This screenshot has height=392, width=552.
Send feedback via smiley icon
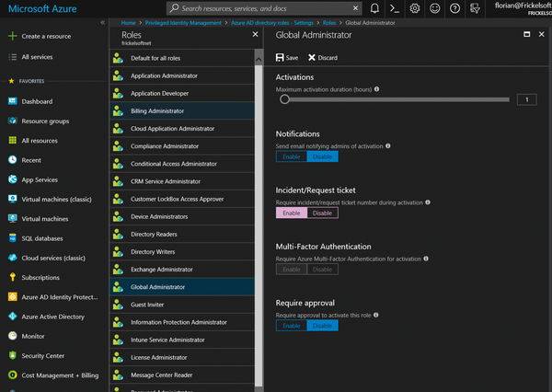[x=435, y=8]
